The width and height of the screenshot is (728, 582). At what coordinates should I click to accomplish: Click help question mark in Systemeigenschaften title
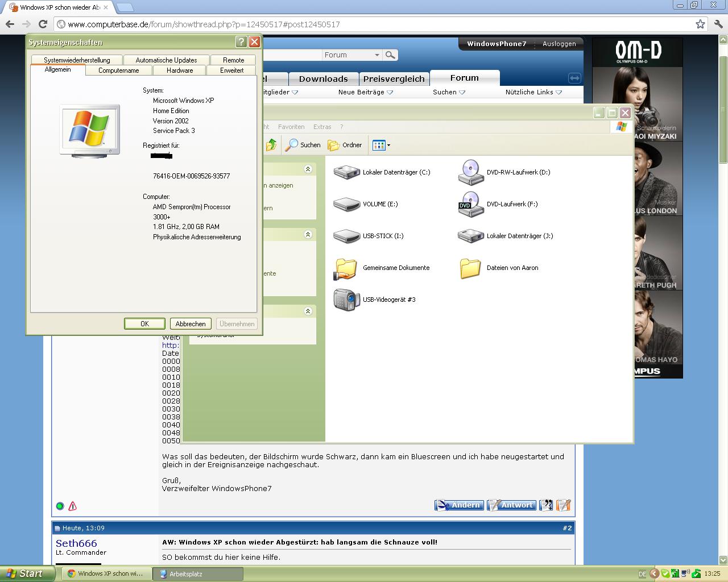tap(241, 42)
